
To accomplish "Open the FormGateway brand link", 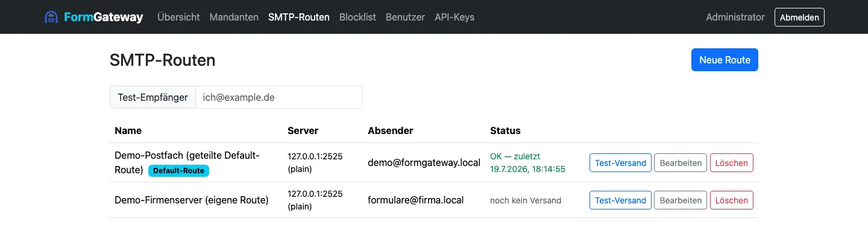I will [94, 17].
